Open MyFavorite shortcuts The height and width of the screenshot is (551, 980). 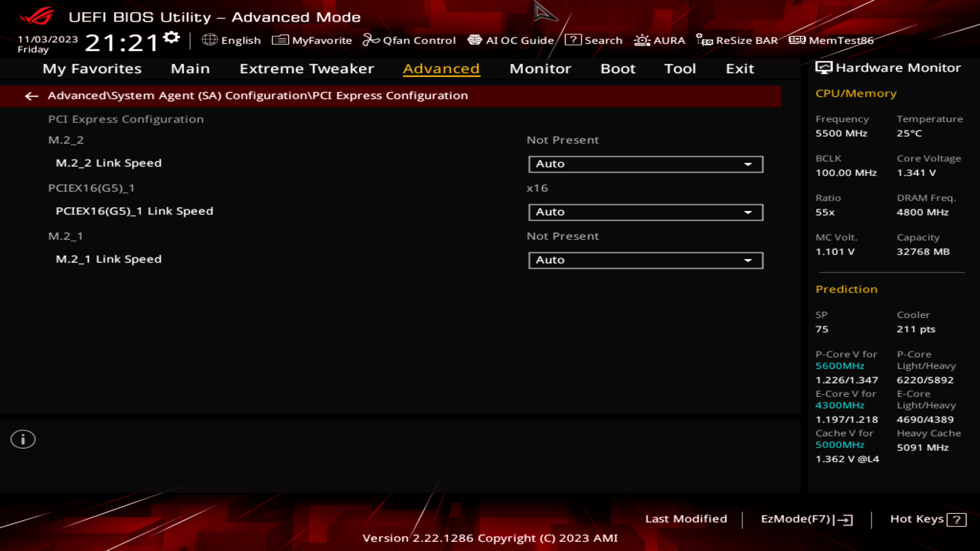(x=313, y=40)
